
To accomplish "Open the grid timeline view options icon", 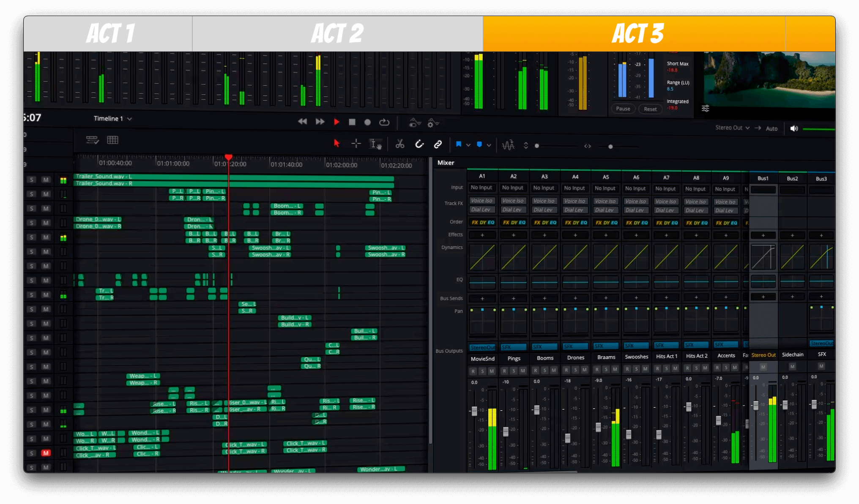I will pyautogui.click(x=112, y=140).
